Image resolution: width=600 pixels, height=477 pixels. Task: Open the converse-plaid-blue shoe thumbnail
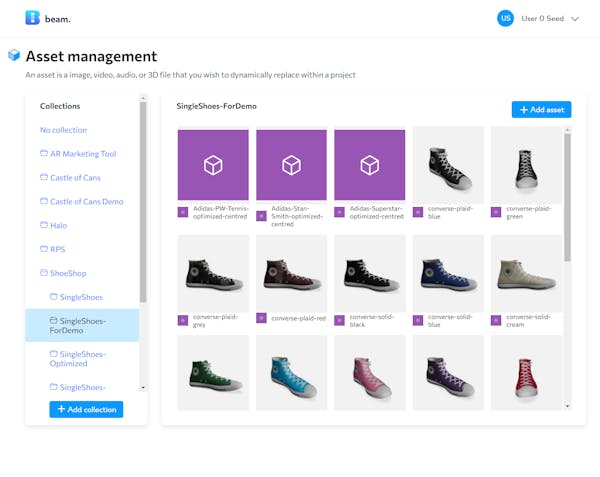448,165
